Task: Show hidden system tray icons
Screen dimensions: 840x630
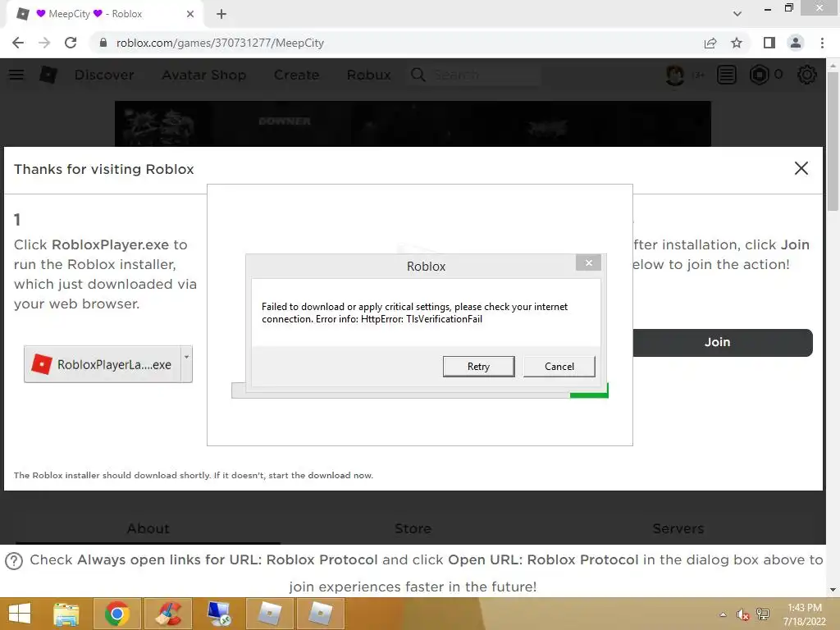Action: [724, 614]
